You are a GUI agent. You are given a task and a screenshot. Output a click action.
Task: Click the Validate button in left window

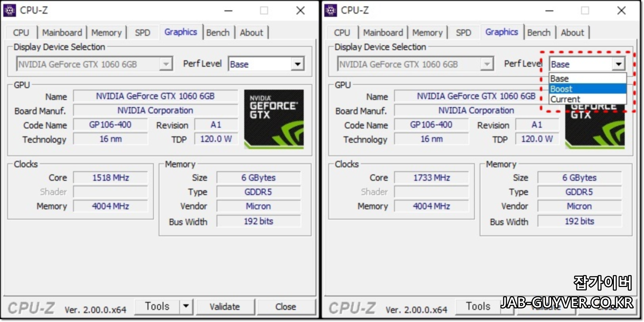[x=225, y=307]
